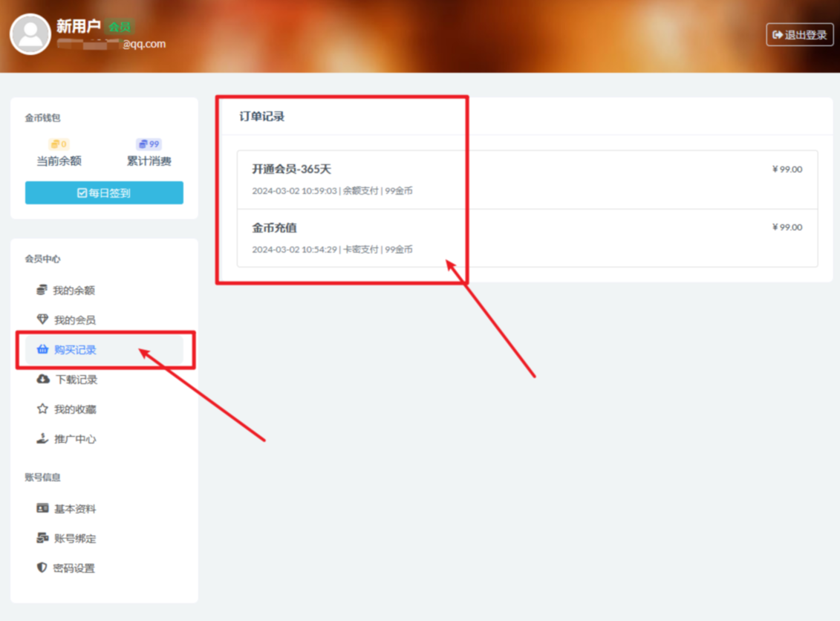This screenshot has width=840, height=621.
Task: Select 密码设置 in account settings
Action: point(74,568)
